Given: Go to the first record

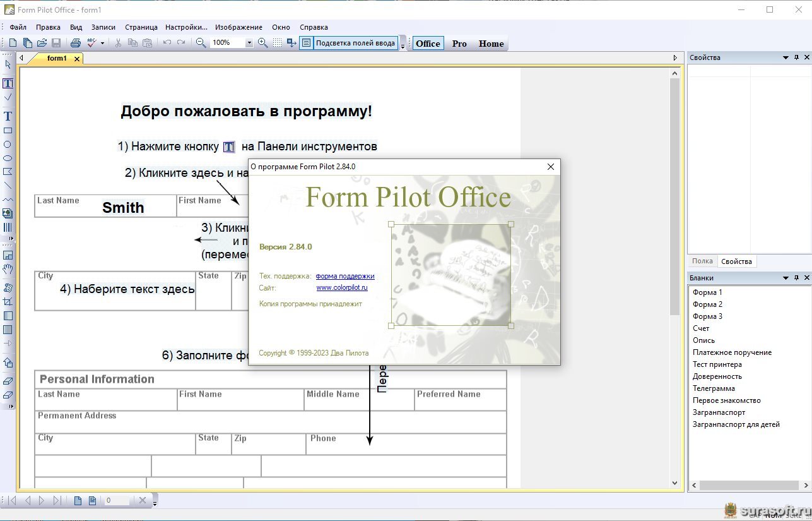Looking at the screenshot, I should (x=11, y=501).
